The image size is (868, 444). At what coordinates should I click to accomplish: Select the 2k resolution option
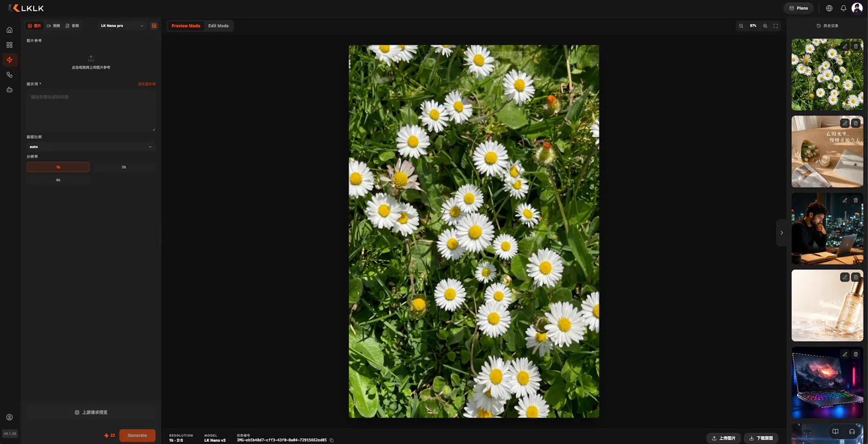[124, 167]
